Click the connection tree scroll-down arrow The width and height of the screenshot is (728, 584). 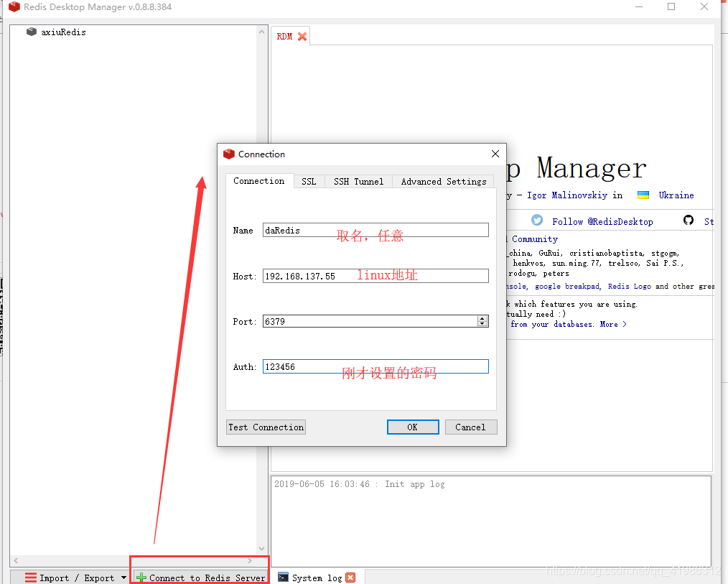261,549
